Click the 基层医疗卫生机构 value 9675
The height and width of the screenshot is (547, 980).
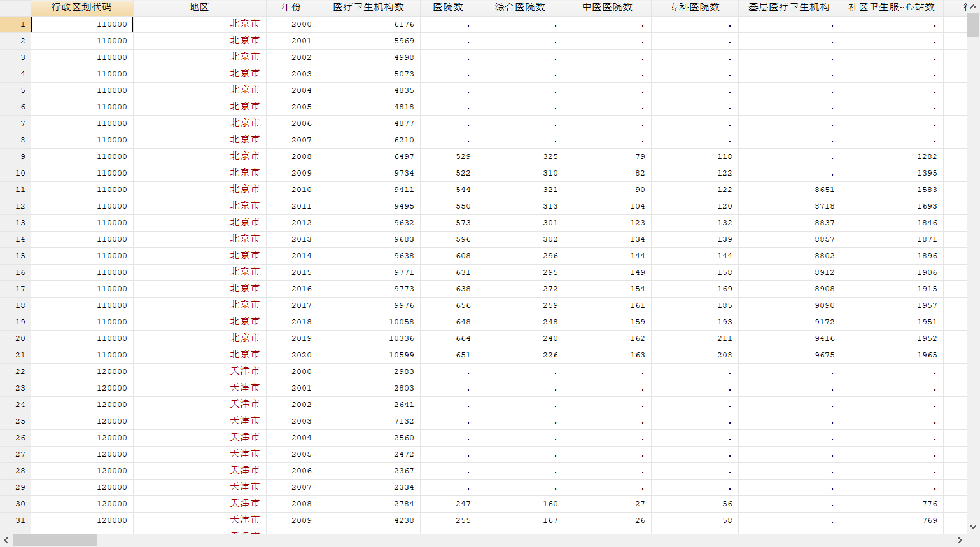(x=790, y=355)
